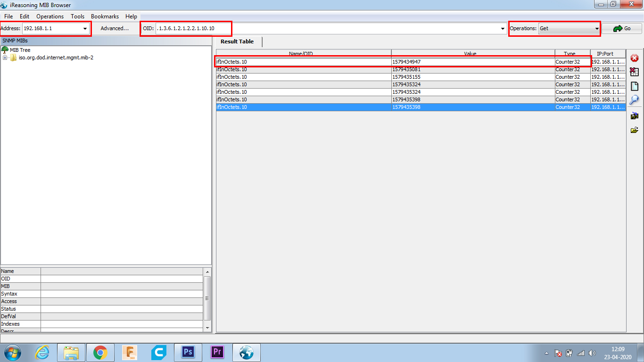Click the SNMP MIBs panel header
This screenshot has width=644, height=362.
(106, 41)
